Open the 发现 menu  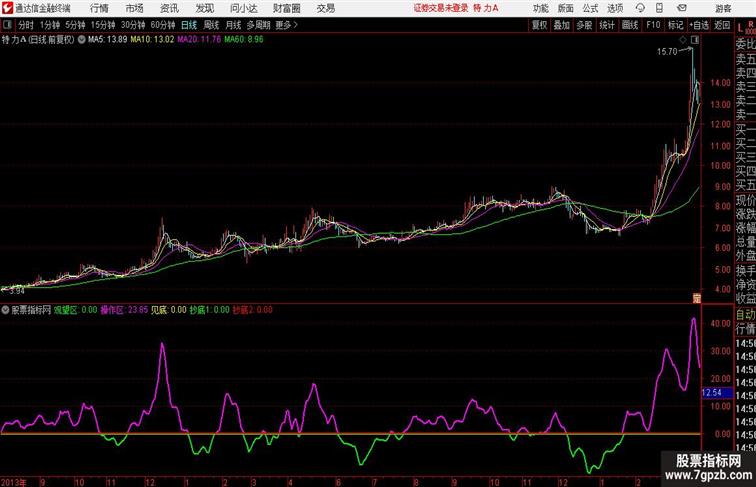[x=204, y=8]
